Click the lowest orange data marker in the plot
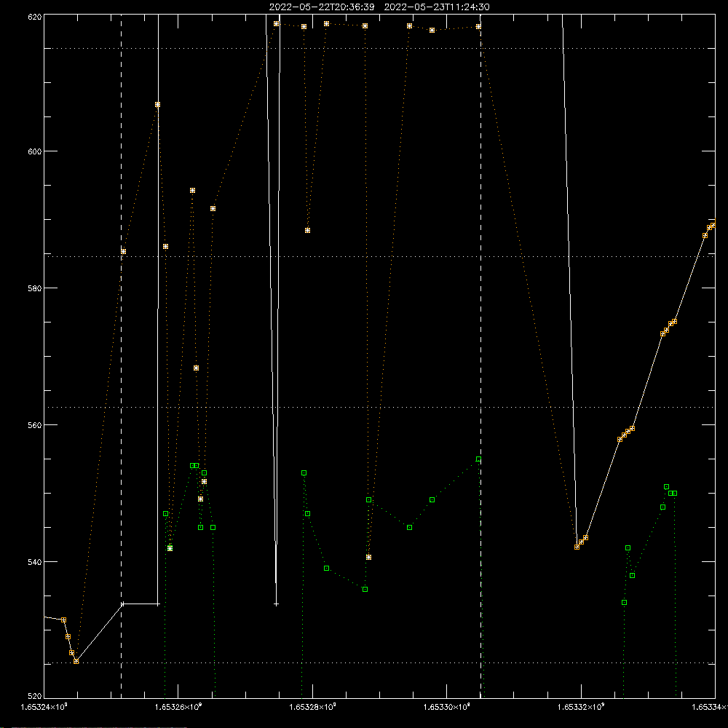Viewport: 728px width, 728px height. [76, 661]
